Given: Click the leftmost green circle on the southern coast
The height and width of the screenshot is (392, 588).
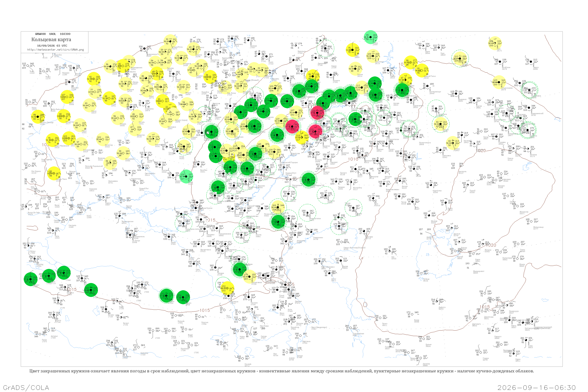Looking at the screenshot, I should [31, 279].
